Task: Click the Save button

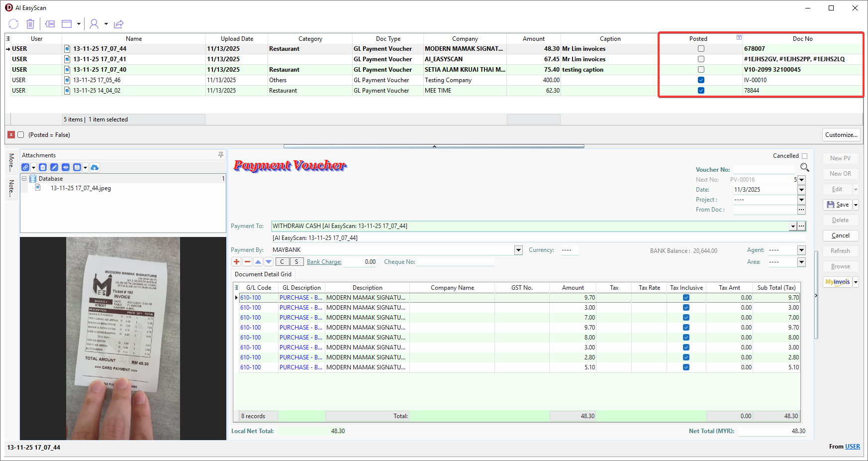Action: coord(838,205)
